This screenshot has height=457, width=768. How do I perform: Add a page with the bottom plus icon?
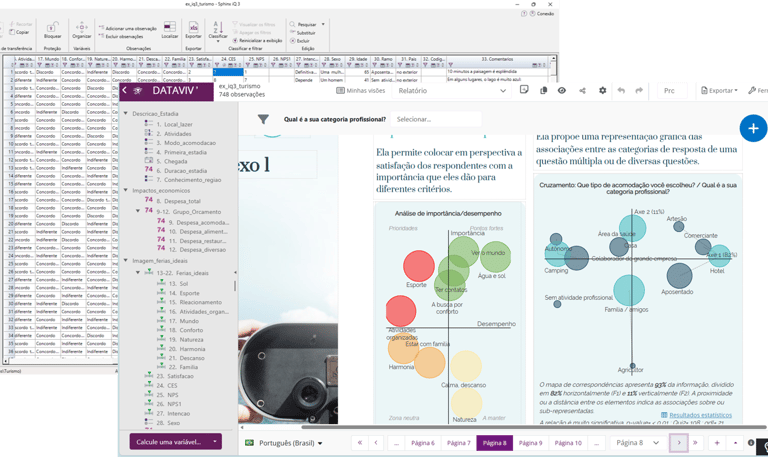(717, 443)
